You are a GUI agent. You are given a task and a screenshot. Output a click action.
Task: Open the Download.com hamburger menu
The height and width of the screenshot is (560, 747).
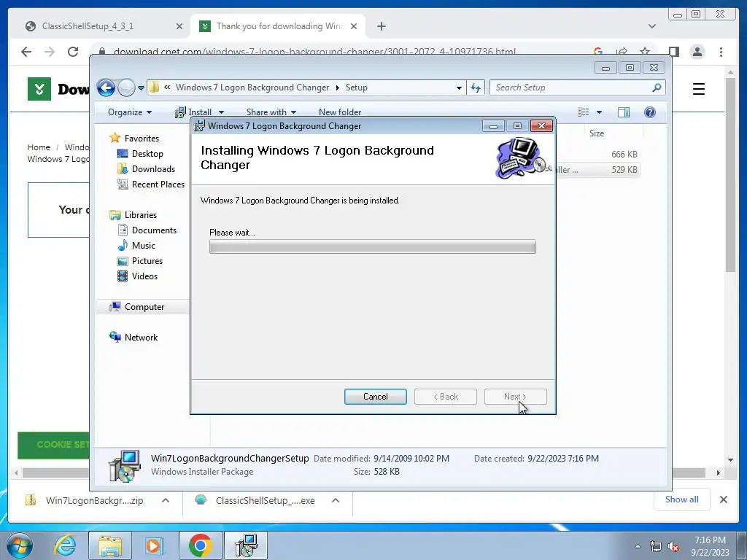(x=698, y=89)
